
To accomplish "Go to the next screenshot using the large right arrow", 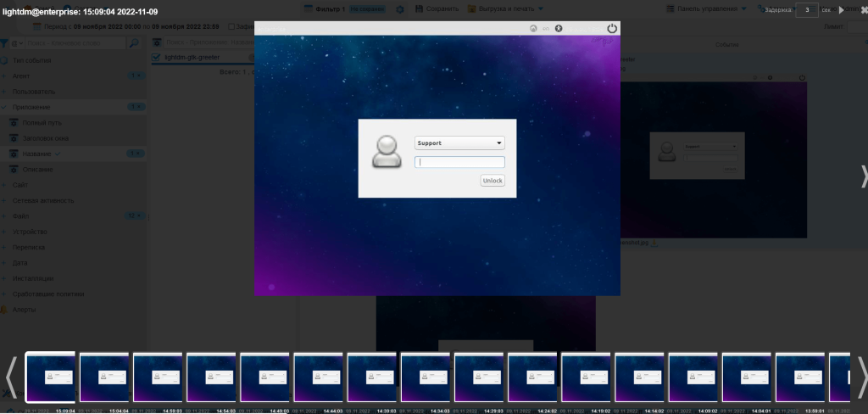I will (864, 176).
